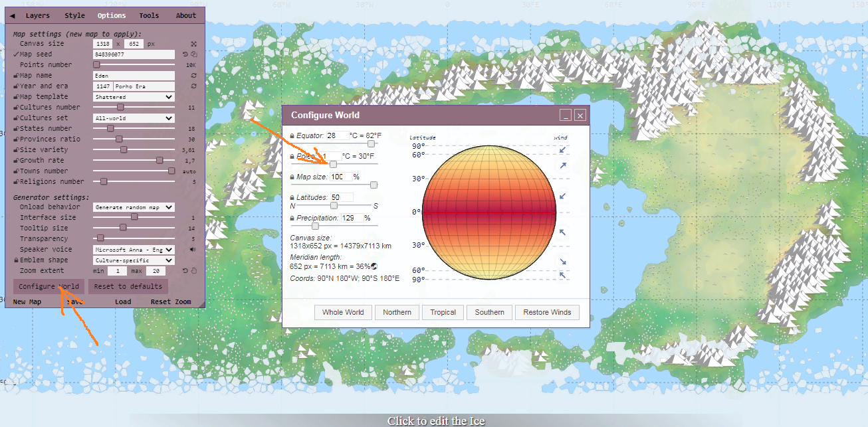Image resolution: width=868 pixels, height=427 pixels.
Task: Toggle the Precipitation lock icon
Action: coord(292,218)
